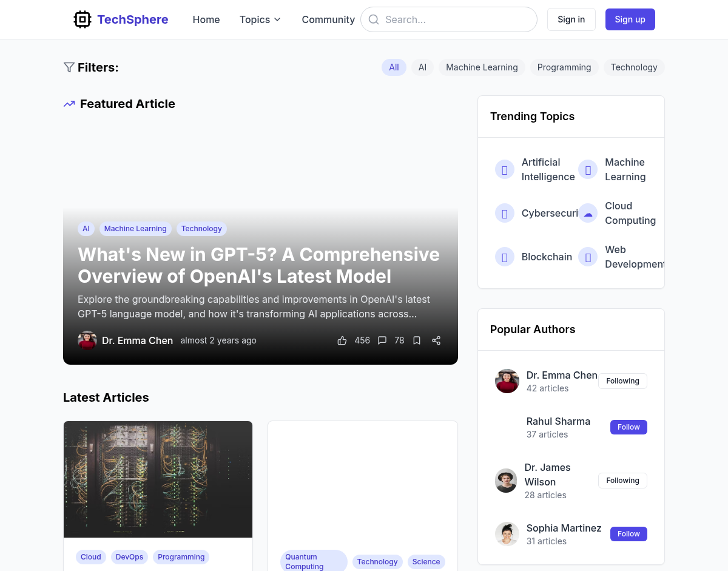Click the DevOps tag
728x571 pixels.
point(129,557)
